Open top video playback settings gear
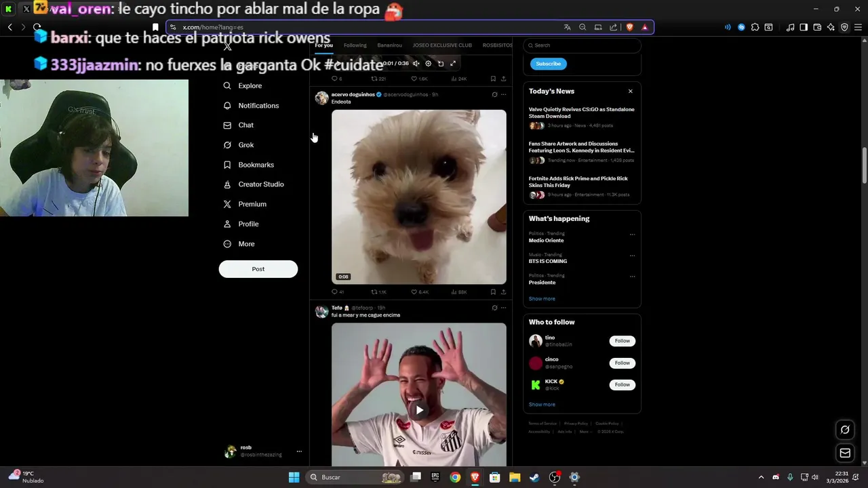868x488 pixels. pos(428,64)
